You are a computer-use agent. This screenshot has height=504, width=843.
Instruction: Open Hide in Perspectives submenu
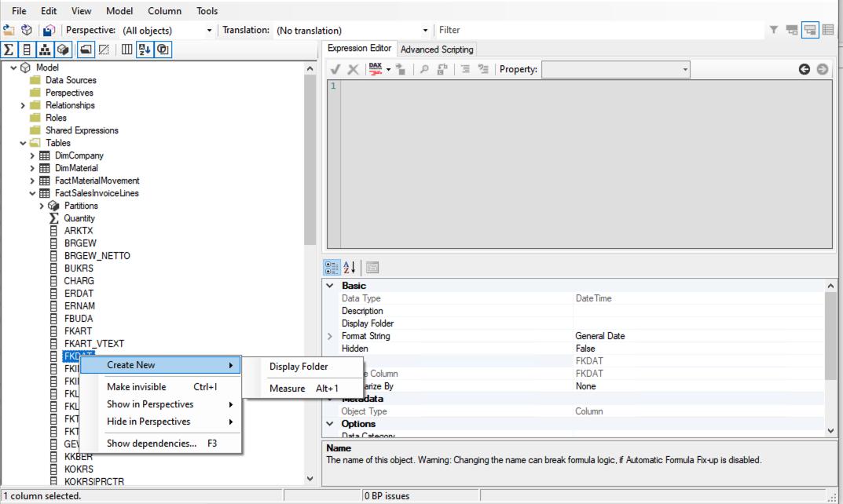[160, 422]
